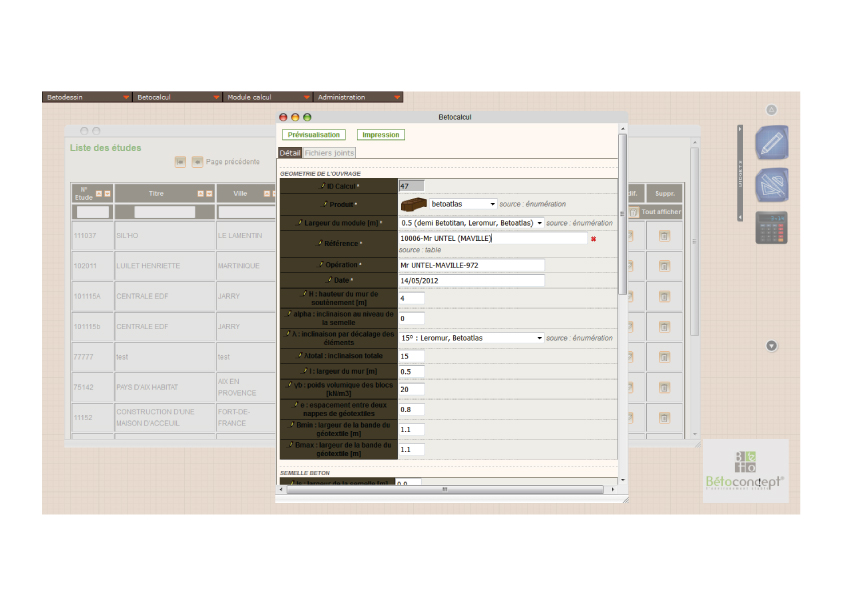Click the round up-arrow above the widgets
Image resolution: width=842 pixels, height=595 pixels.
[771, 110]
